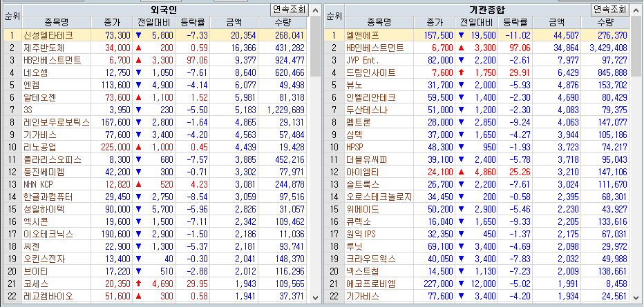
Task: Select 네오셈 stock row
Action: (x=155, y=73)
